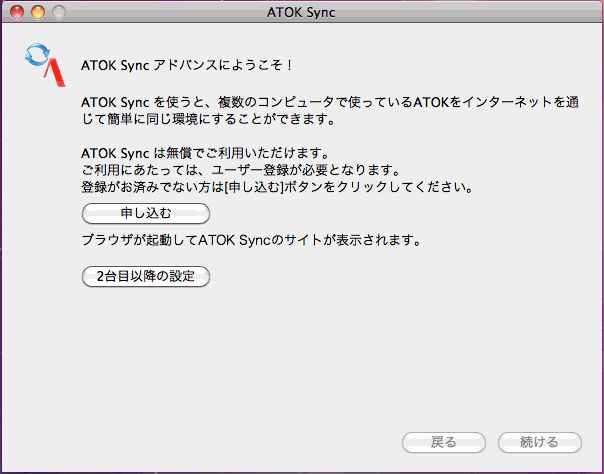Click the line about ユーザー登録が必要となります

pos(240,170)
